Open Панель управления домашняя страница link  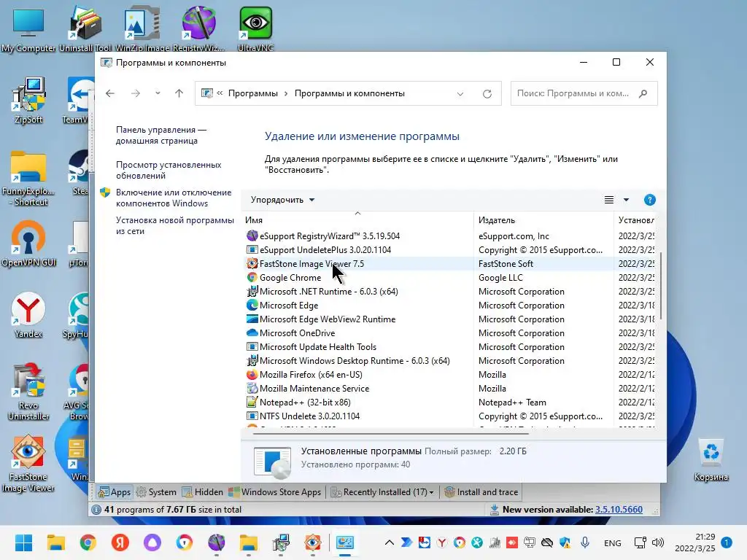161,135
